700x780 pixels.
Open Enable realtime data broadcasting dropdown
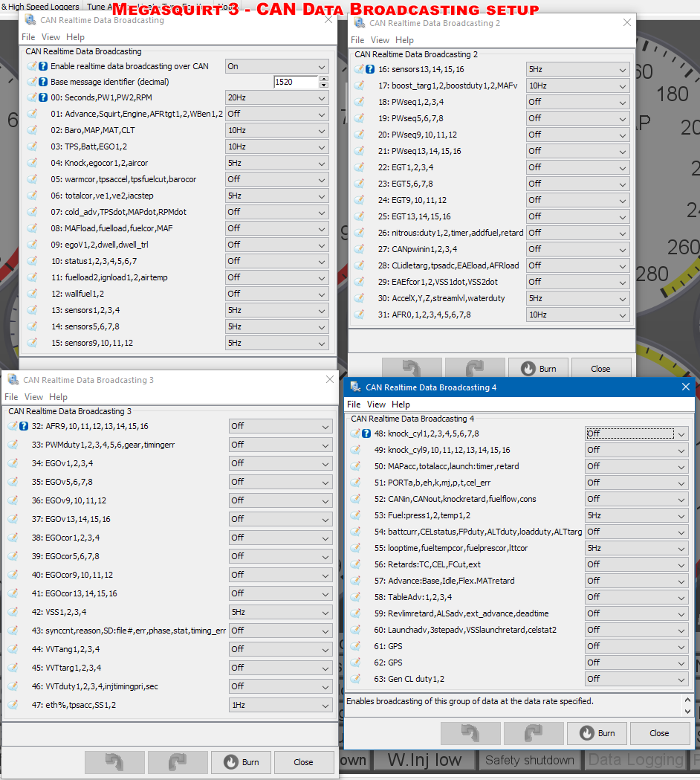tap(277, 66)
